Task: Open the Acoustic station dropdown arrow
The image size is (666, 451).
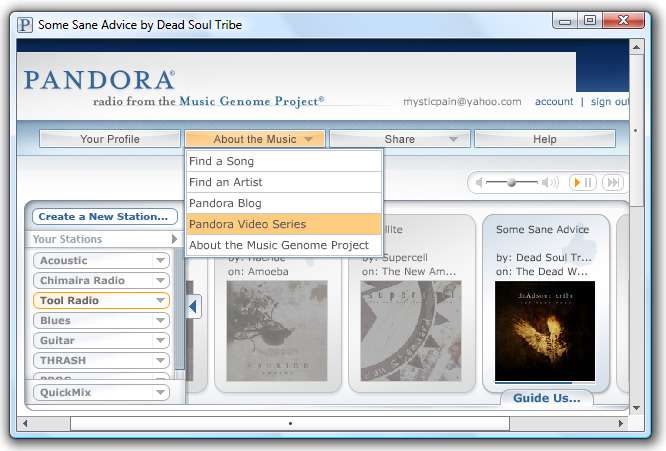Action: 160,260
